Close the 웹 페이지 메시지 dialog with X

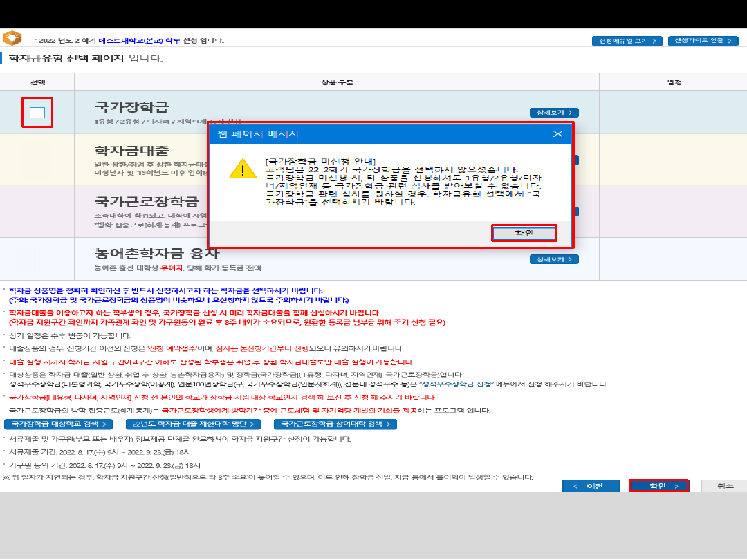[x=557, y=133]
